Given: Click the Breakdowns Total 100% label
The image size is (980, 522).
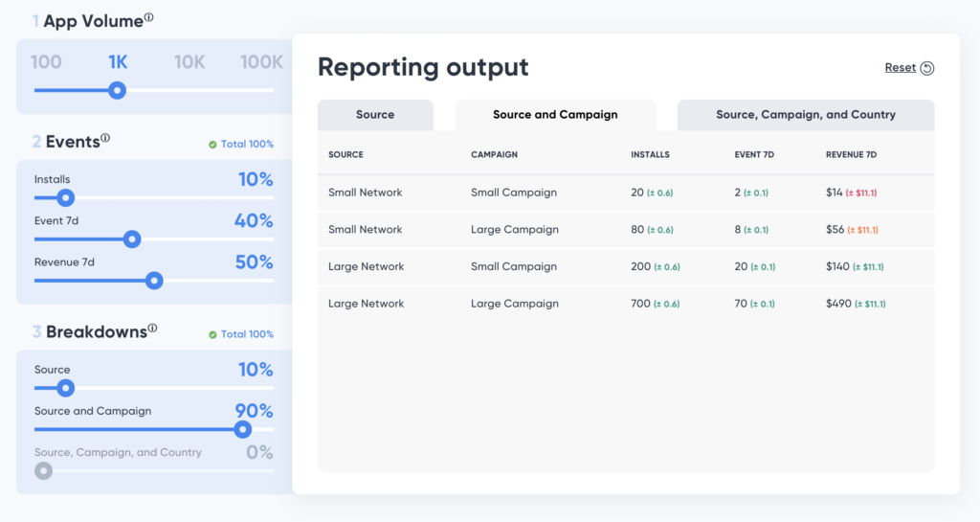Looking at the screenshot, I should (x=247, y=334).
